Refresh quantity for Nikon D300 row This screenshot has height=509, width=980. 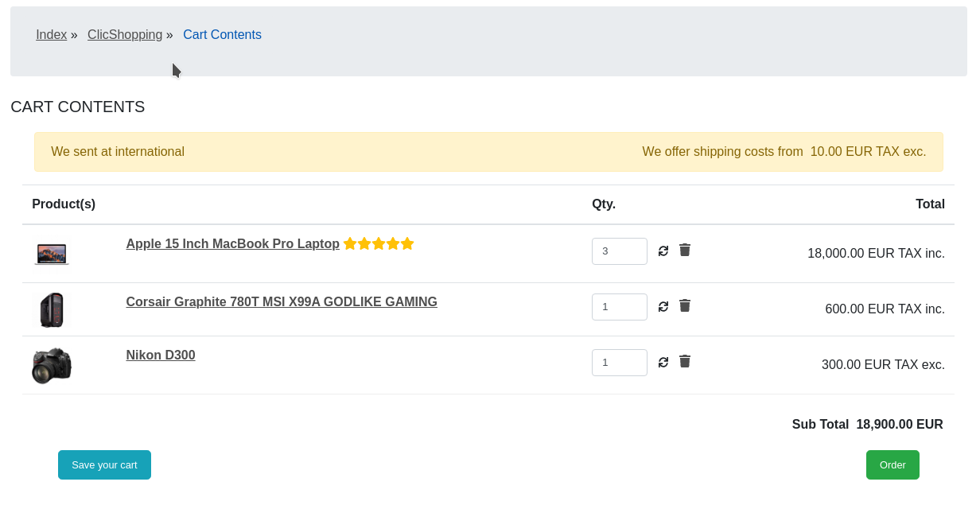point(663,362)
